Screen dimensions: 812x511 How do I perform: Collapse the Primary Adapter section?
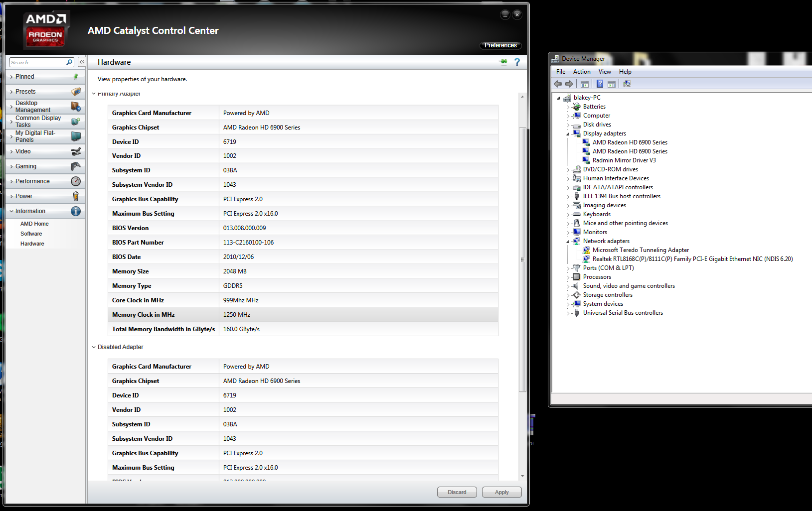(x=93, y=94)
